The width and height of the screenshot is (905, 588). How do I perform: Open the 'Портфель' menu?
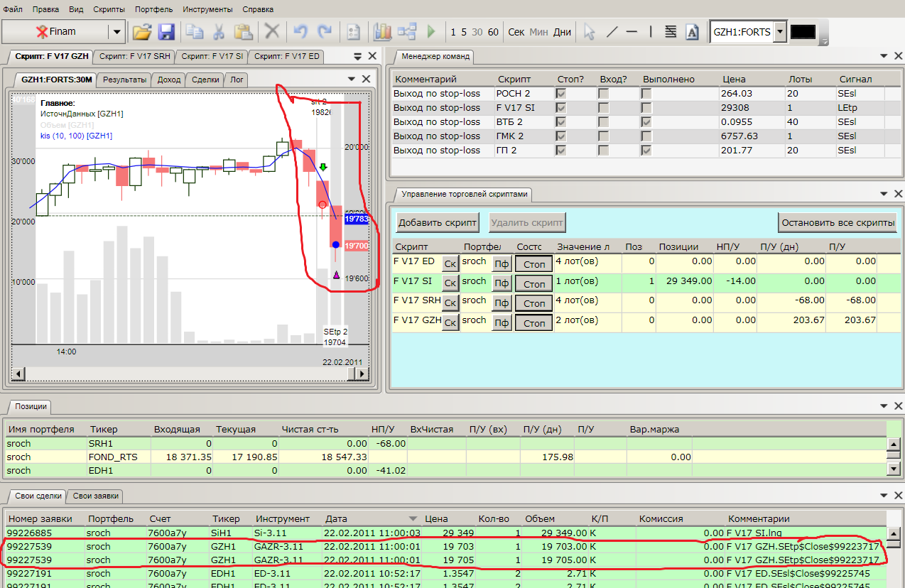[x=153, y=10]
